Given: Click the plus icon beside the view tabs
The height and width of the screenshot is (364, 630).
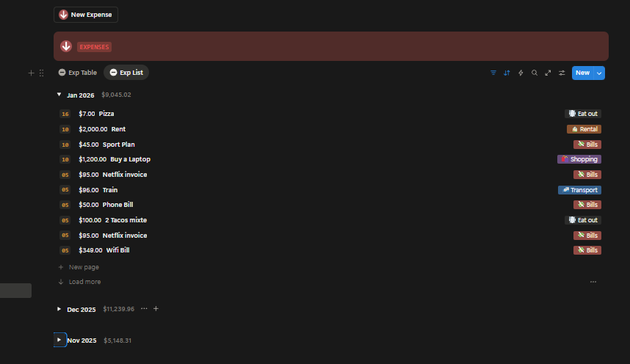Looking at the screenshot, I should (x=31, y=73).
